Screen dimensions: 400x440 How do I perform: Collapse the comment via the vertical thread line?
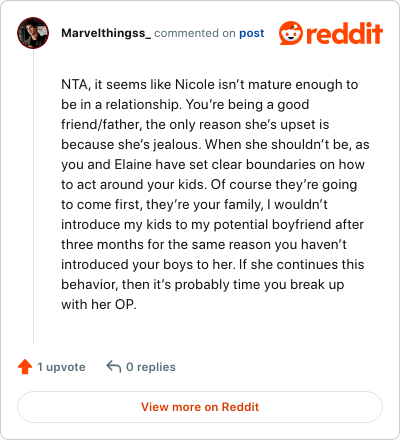33,196
